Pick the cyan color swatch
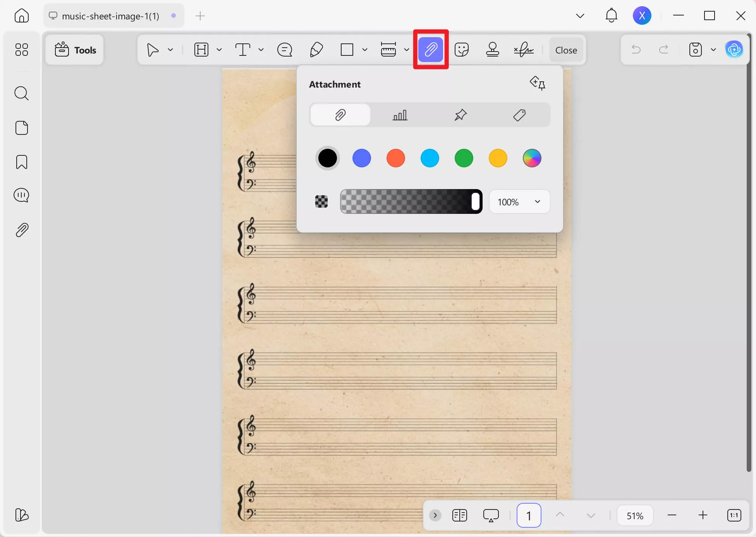The image size is (756, 537). [430, 158]
